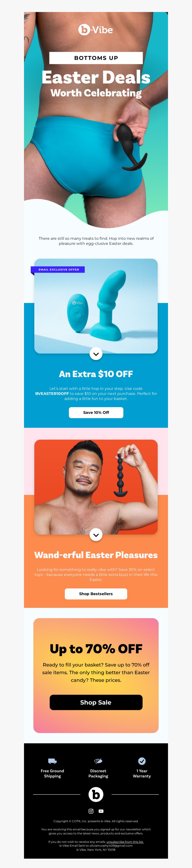Open the blue vibrating plug product image
192x868 pixels.
(96, 306)
